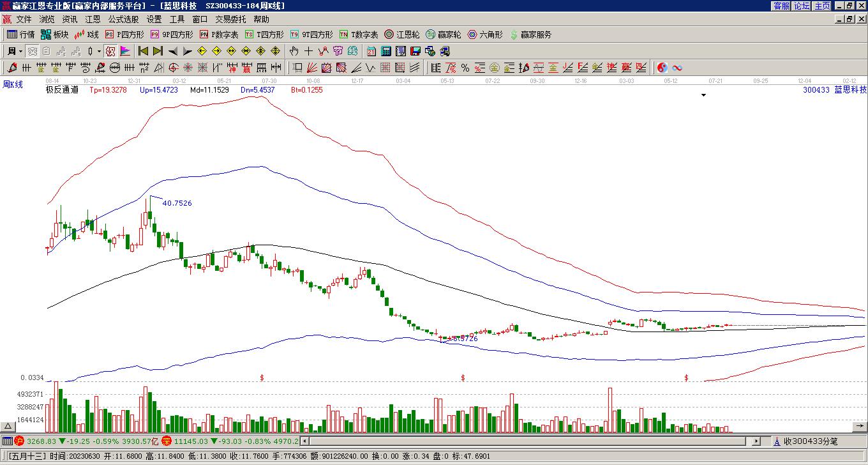The height and width of the screenshot is (465, 868).
Task: Open the 帮助 menu
Action: (261, 20)
